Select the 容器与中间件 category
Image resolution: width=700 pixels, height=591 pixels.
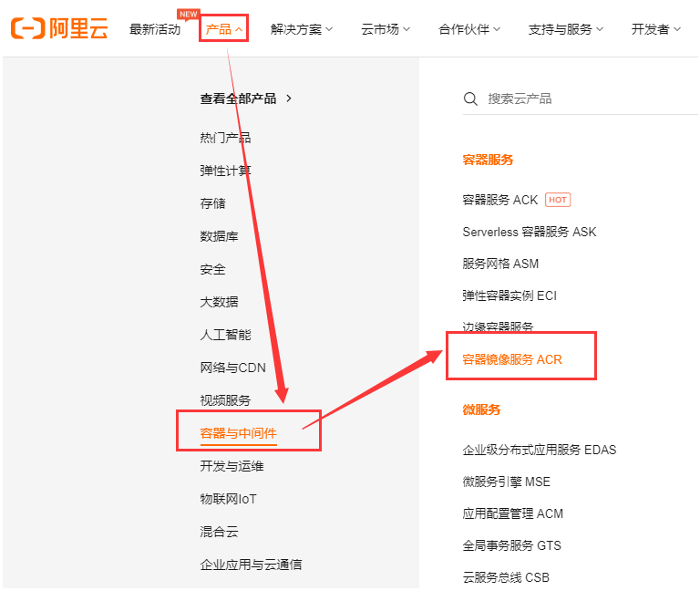click(239, 433)
